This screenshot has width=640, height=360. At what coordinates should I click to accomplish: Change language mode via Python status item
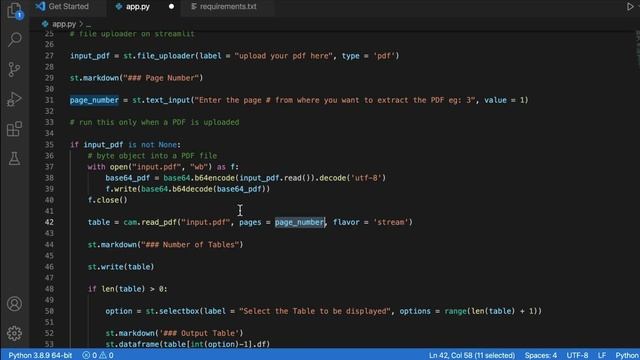tap(627, 355)
